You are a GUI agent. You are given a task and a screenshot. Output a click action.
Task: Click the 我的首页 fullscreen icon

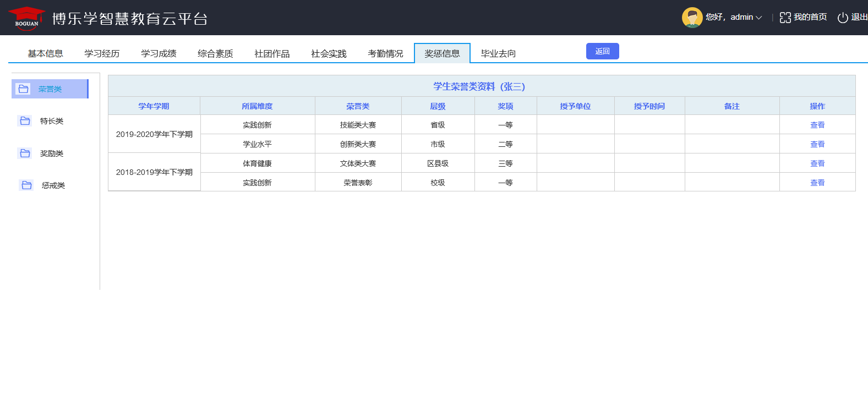pyautogui.click(x=785, y=18)
